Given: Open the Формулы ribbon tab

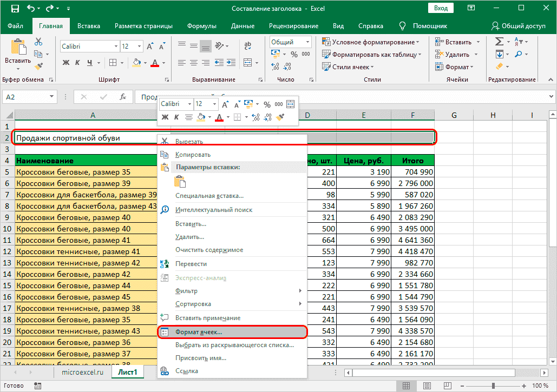Looking at the screenshot, I should click(201, 26).
